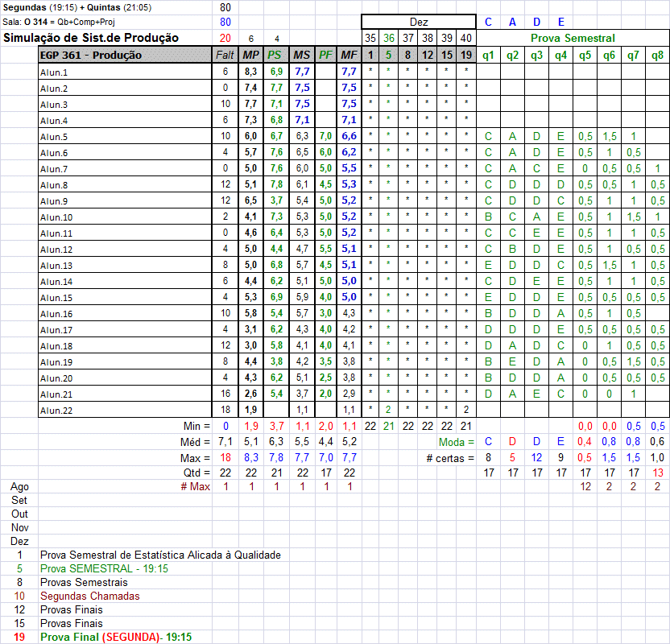Select the red 'Segundas Chamadas' cell

coord(89,597)
